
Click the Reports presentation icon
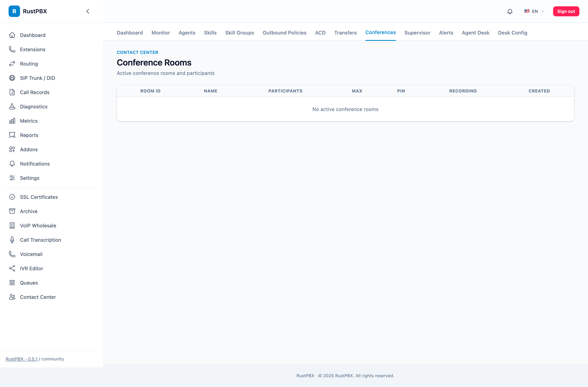[12, 135]
